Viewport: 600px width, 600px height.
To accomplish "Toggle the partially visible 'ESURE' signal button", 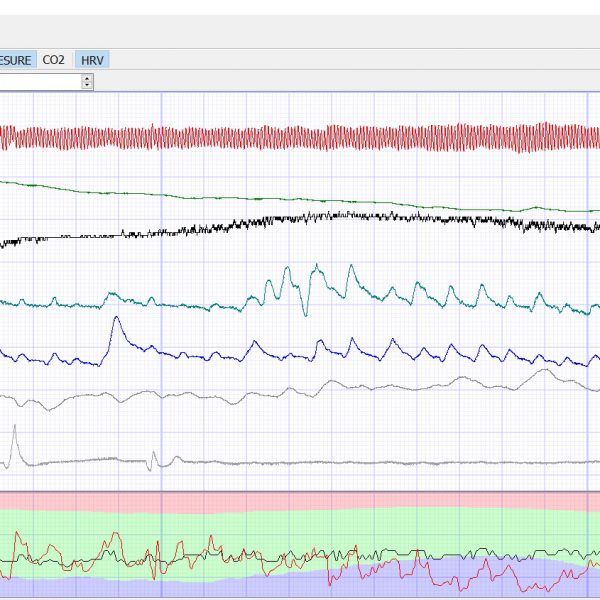I will (18, 60).
